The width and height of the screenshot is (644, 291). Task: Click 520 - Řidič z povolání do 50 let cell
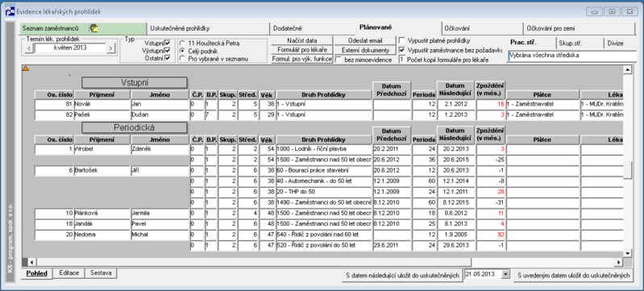point(324,245)
